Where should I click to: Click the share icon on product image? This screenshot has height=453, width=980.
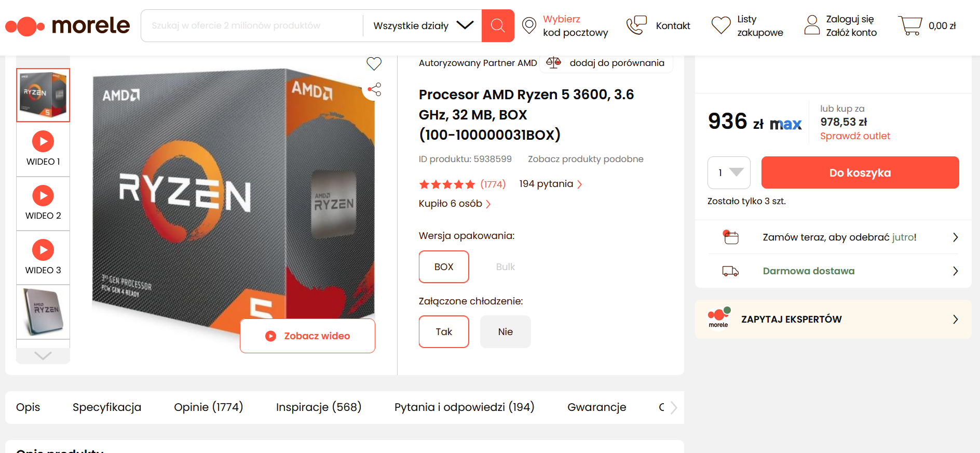click(x=374, y=90)
